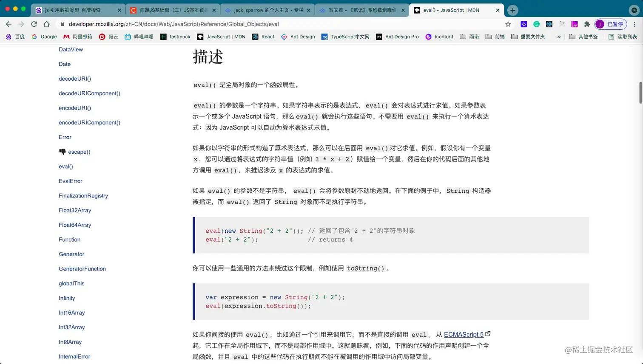Open Float64Array in the sidebar
Viewport: 643px width, 364px height.
75,225
